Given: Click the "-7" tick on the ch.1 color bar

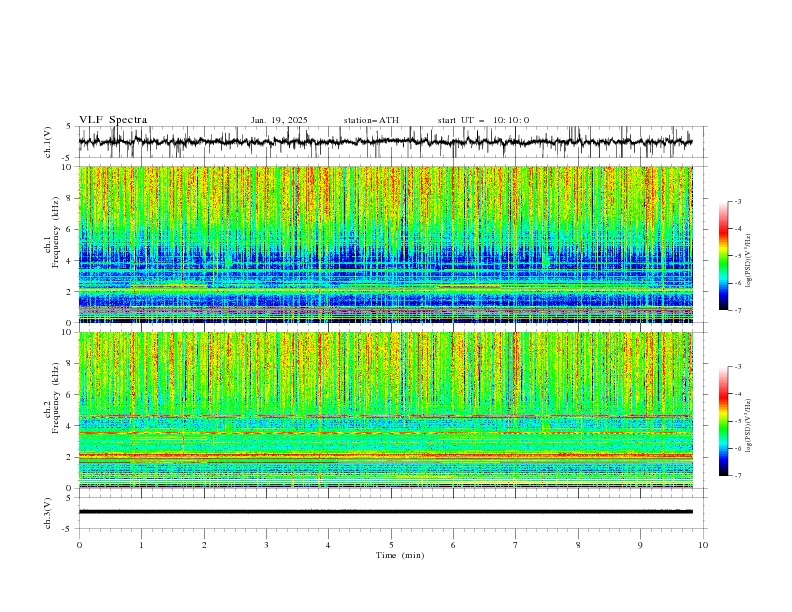Looking at the screenshot, I should pyautogui.click(x=737, y=311).
